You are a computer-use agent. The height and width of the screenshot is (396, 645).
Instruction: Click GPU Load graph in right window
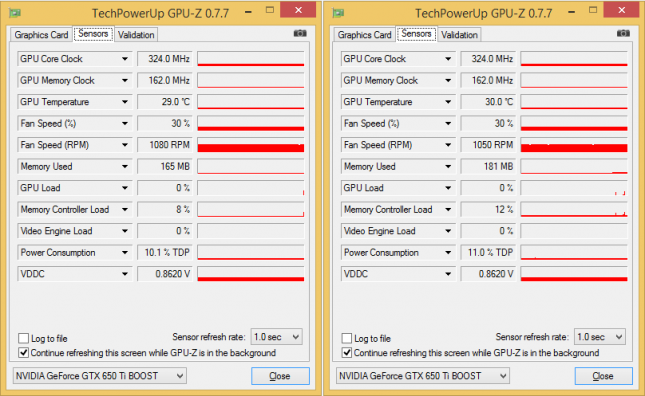574,188
